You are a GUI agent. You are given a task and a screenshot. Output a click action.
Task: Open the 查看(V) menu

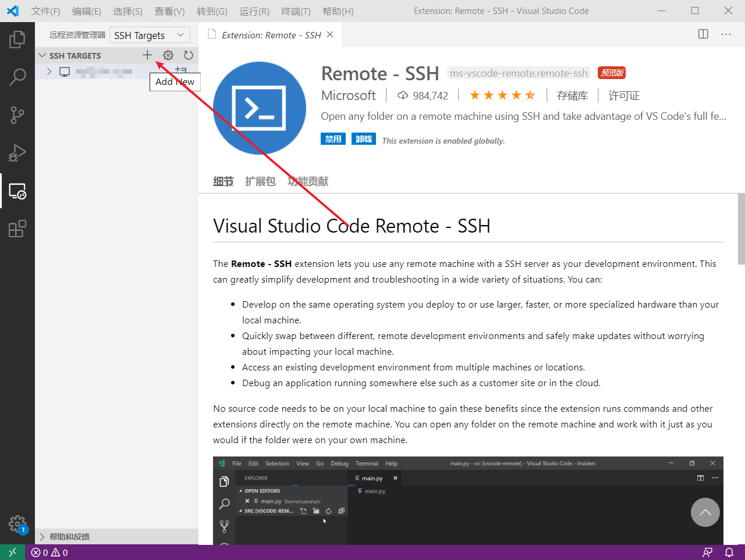169,11
